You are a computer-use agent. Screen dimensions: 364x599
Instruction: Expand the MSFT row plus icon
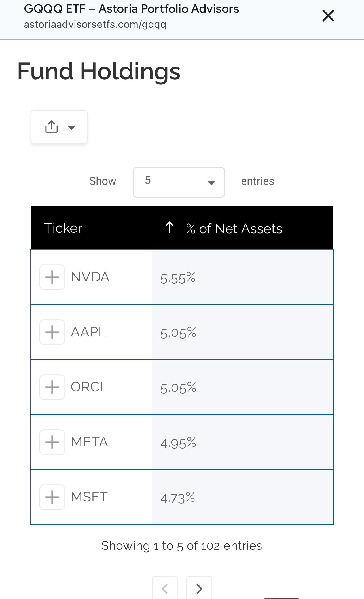52,497
